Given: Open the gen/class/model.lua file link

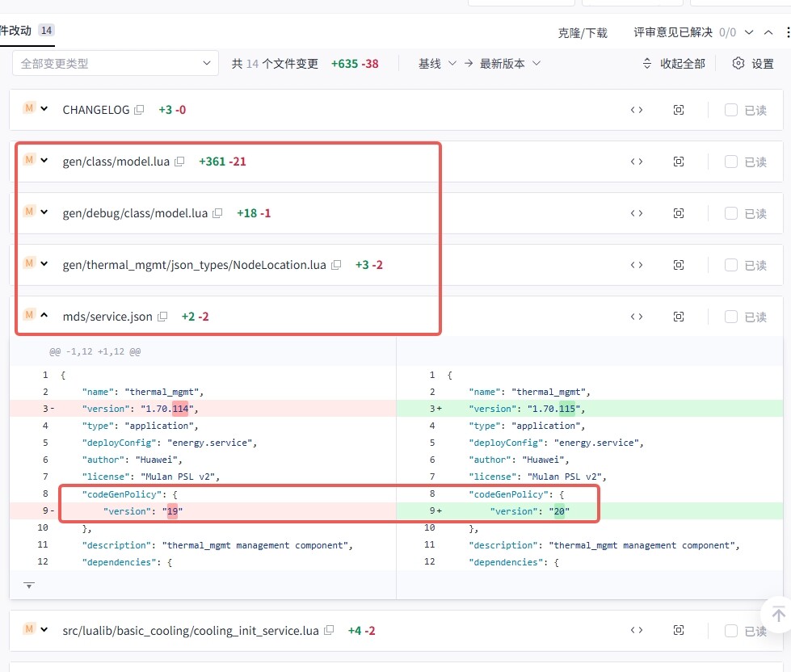Looking at the screenshot, I should point(116,162).
